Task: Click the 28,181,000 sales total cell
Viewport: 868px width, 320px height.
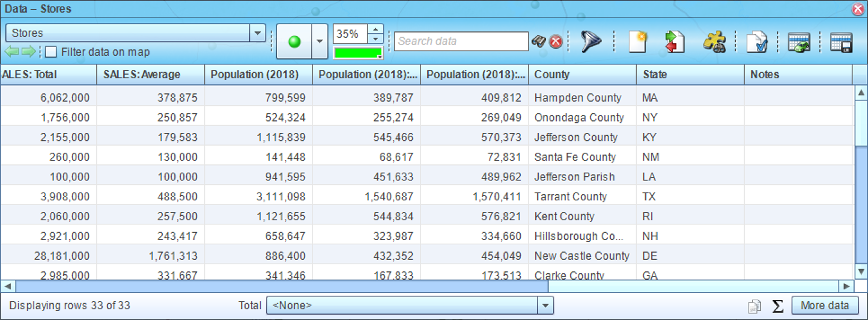Action: pos(48,256)
